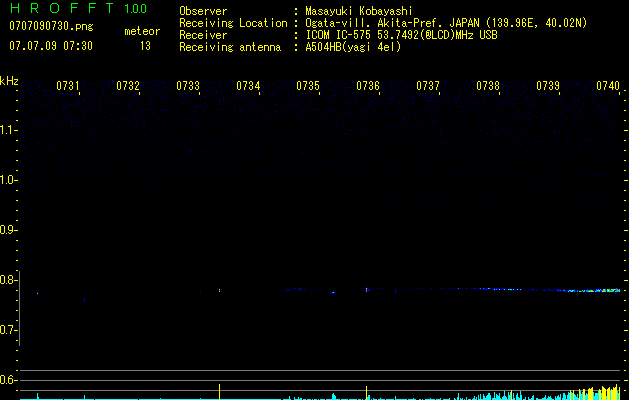The image size is (629, 400).
Task: Click the 0.8 kHz frequency tick label
Action: 8,280
